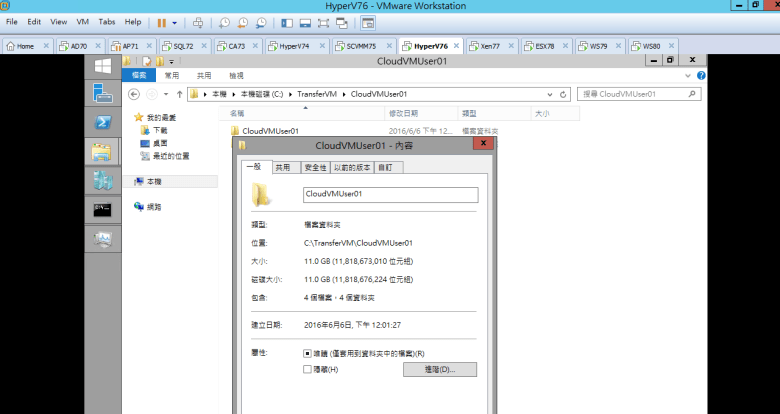Expand the TransferVM breadcrumb chevron in address bar
The width and height of the screenshot is (780, 414).
click(x=344, y=94)
